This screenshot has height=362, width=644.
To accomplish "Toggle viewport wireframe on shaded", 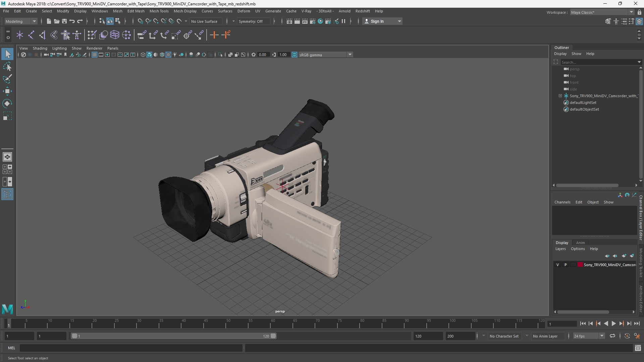I will pos(162,55).
